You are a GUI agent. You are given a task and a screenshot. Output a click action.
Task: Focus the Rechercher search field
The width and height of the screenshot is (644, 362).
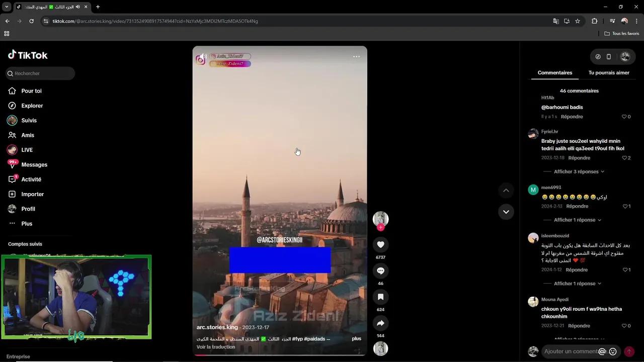(x=40, y=73)
